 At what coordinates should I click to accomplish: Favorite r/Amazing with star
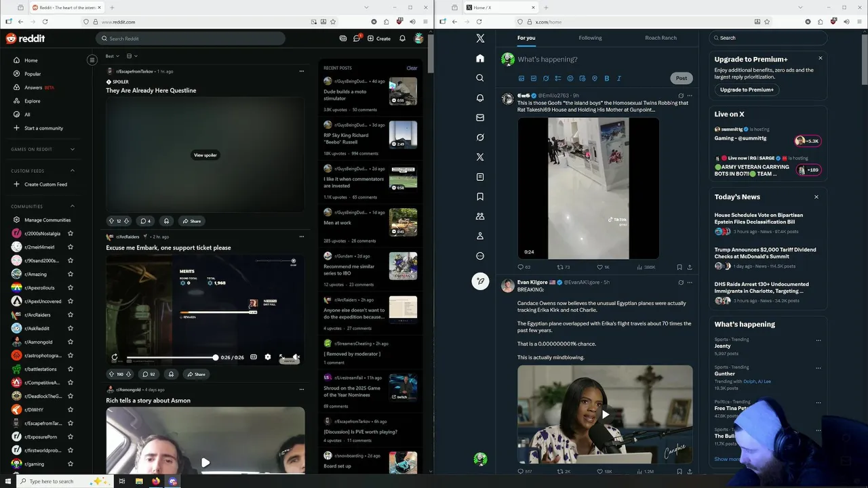(x=71, y=274)
